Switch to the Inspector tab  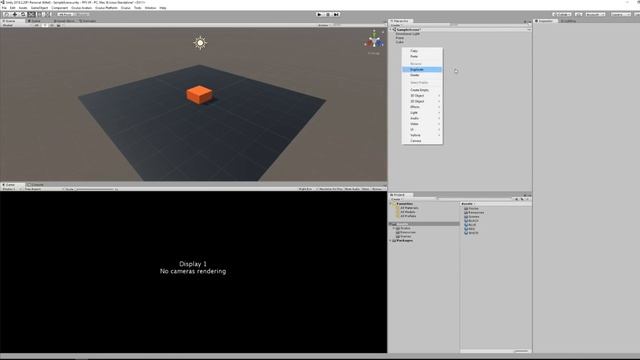tap(545, 21)
